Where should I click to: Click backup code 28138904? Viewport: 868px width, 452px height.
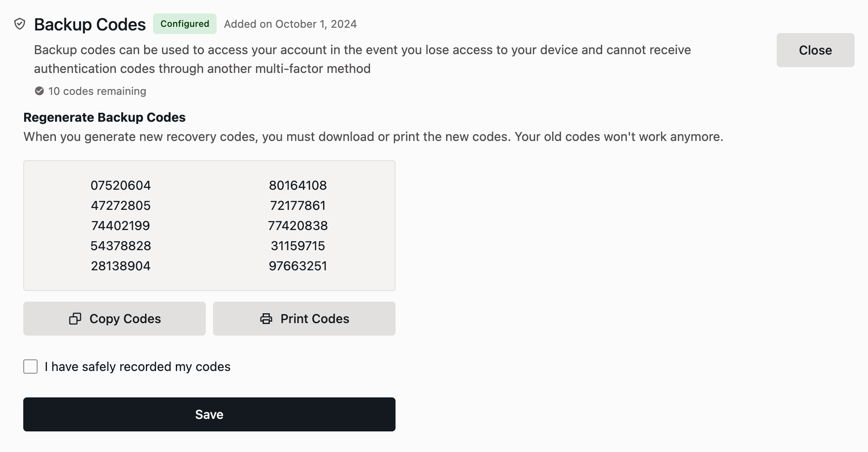[121, 266]
